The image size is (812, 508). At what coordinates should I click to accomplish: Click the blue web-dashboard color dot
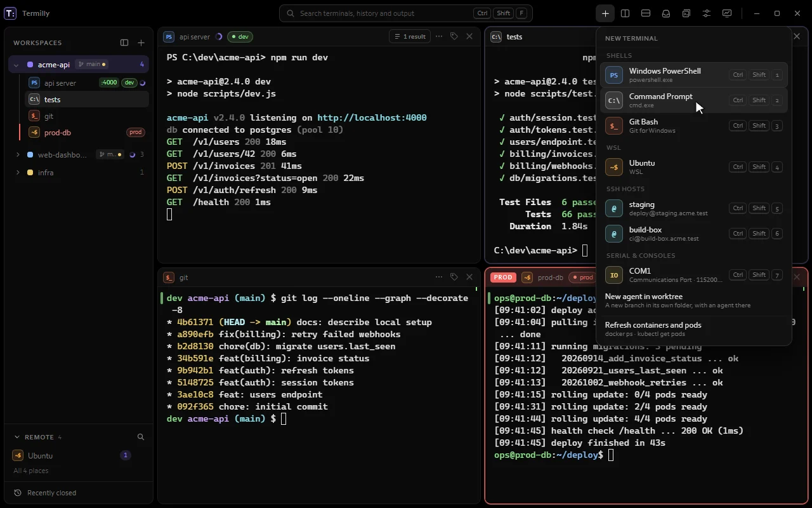[x=30, y=155]
